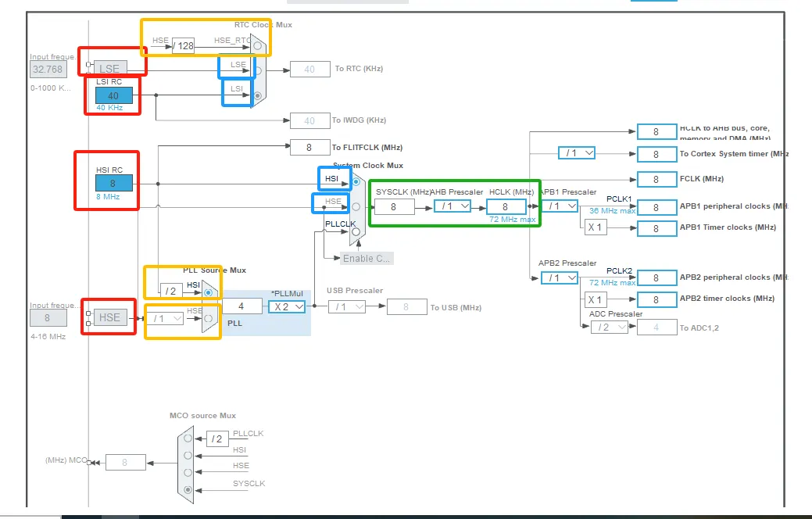Select LSE in RTC Clock Mux

tap(258, 70)
